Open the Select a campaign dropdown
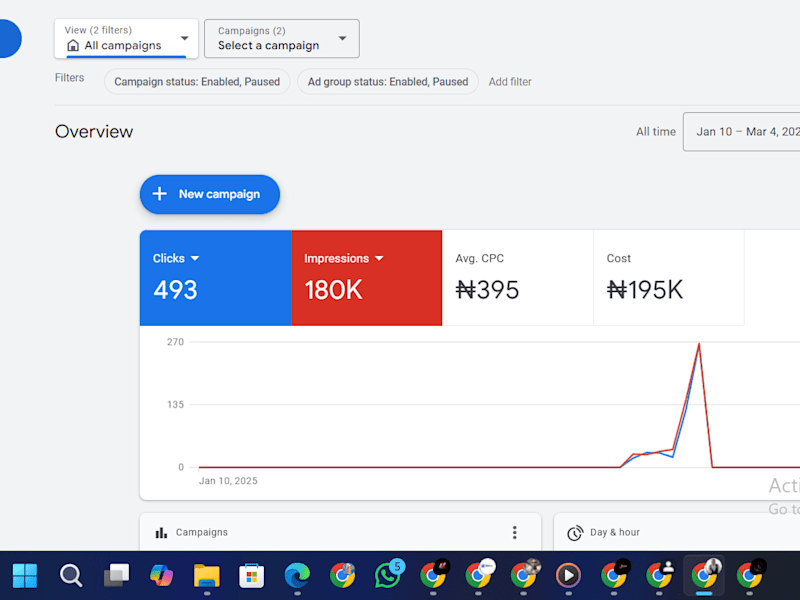Viewport: 800px width, 600px height. [282, 39]
